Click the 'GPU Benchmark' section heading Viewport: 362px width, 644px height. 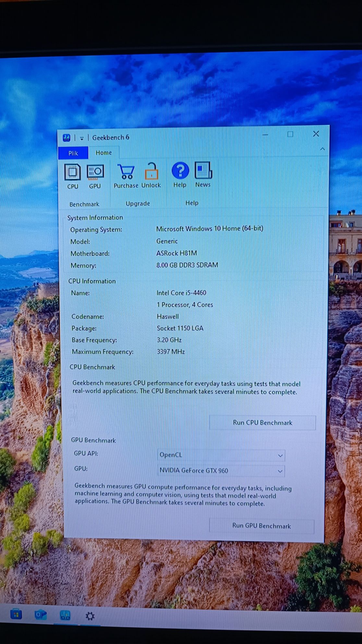tap(93, 440)
